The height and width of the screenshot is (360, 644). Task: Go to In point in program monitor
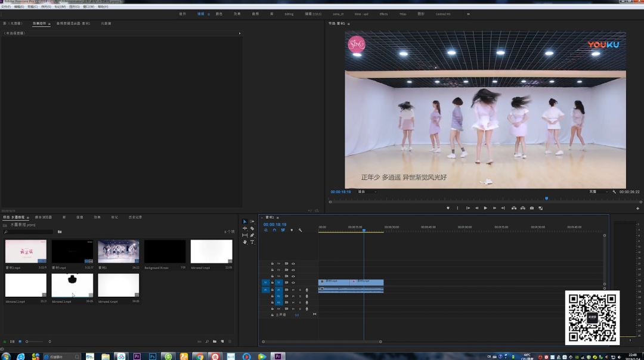pyautogui.click(x=468, y=208)
